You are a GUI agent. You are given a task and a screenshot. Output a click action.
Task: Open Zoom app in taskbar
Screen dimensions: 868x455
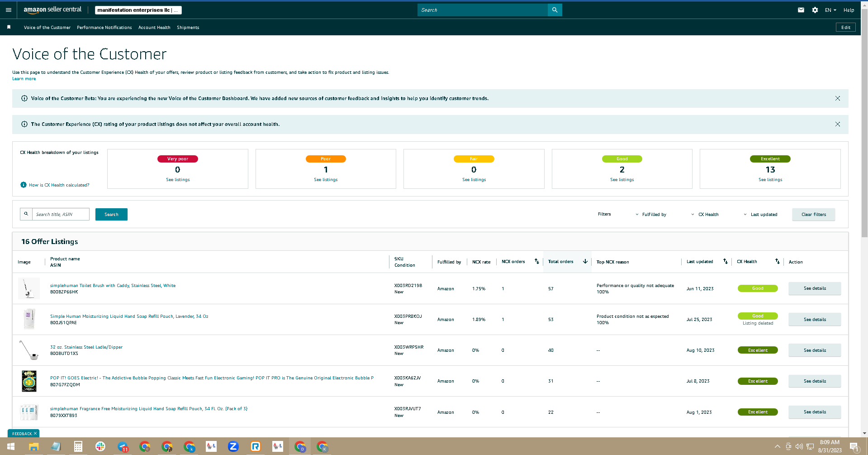point(233,447)
